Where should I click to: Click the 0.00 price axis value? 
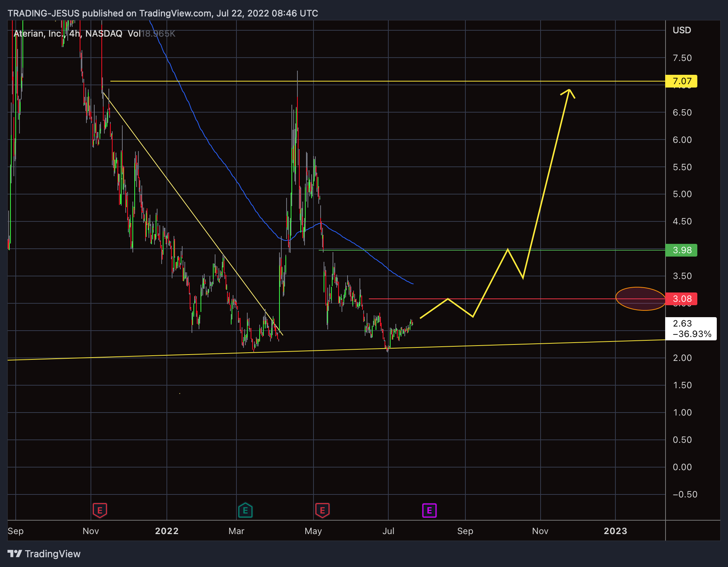click(x=682, y=467)
